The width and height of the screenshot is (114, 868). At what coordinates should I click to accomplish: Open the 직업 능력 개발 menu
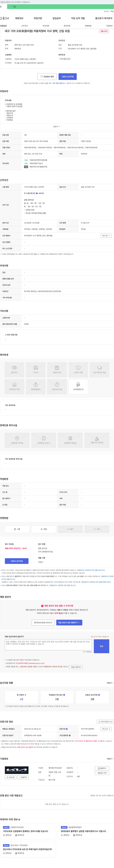click(78, 18)
